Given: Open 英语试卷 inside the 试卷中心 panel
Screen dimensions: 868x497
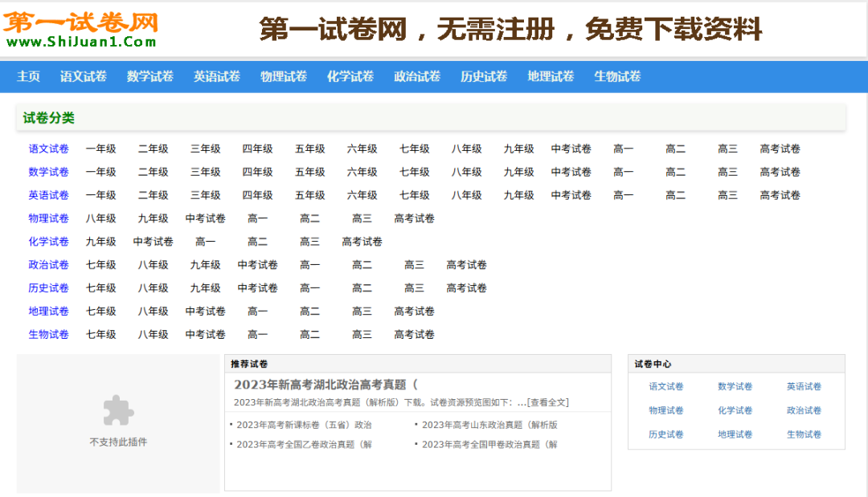Looking at the screenshot, I should pyautogui.click(x=803, y=386).
